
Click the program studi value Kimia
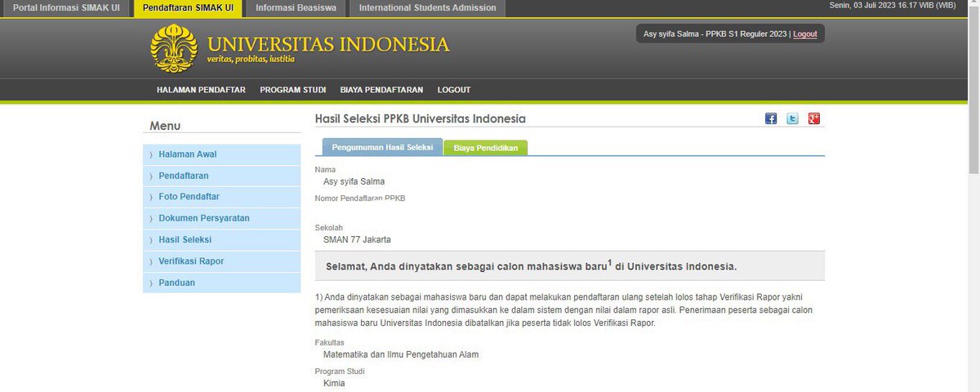pyautogui.click(x=334, y=383)
